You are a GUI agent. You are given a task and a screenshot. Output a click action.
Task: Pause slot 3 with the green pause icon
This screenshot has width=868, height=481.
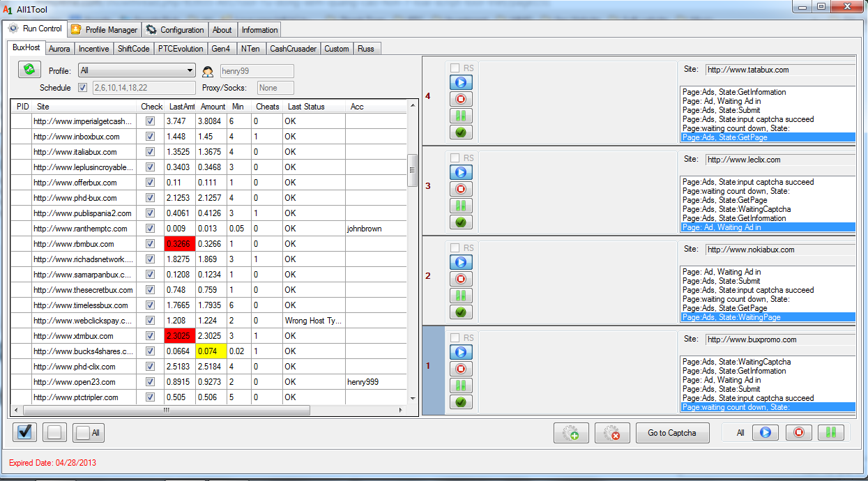point(460,206)
